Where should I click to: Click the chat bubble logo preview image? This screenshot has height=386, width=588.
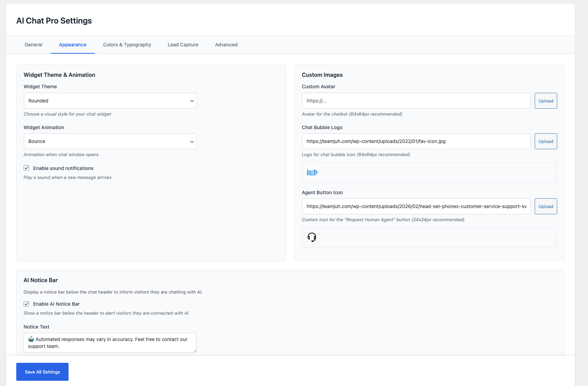pyautogui.click(x=311, y=172)
